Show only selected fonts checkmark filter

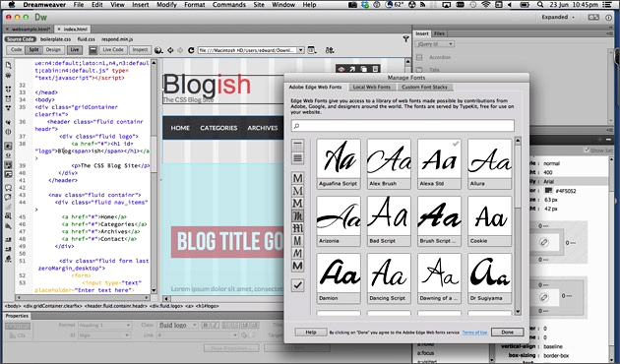tap(298, 285)
